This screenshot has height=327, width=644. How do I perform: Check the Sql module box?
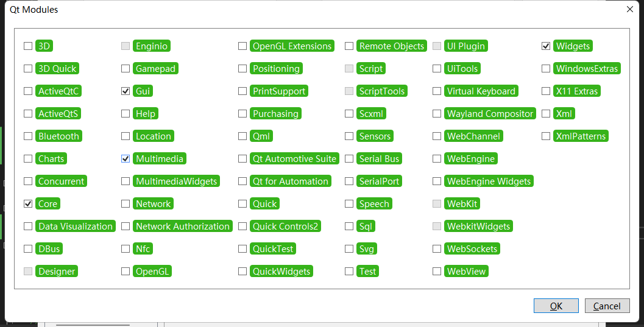(349, 226)
